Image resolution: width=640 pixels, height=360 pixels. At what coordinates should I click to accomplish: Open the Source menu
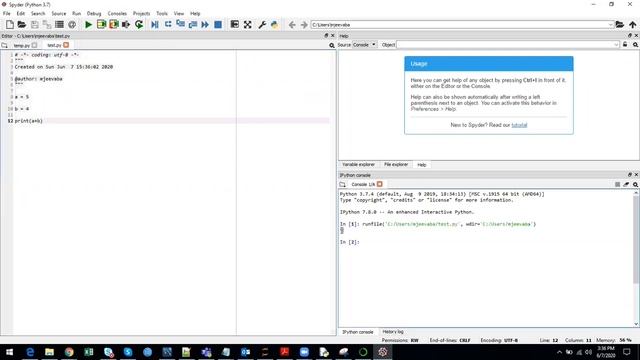[x=58, y=13]
